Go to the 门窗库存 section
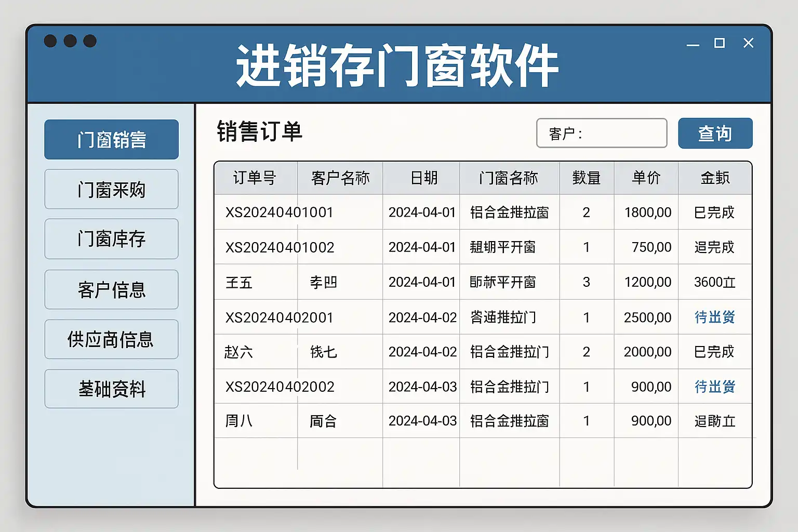Screen dimensions: 798x532 click(111, 239)
